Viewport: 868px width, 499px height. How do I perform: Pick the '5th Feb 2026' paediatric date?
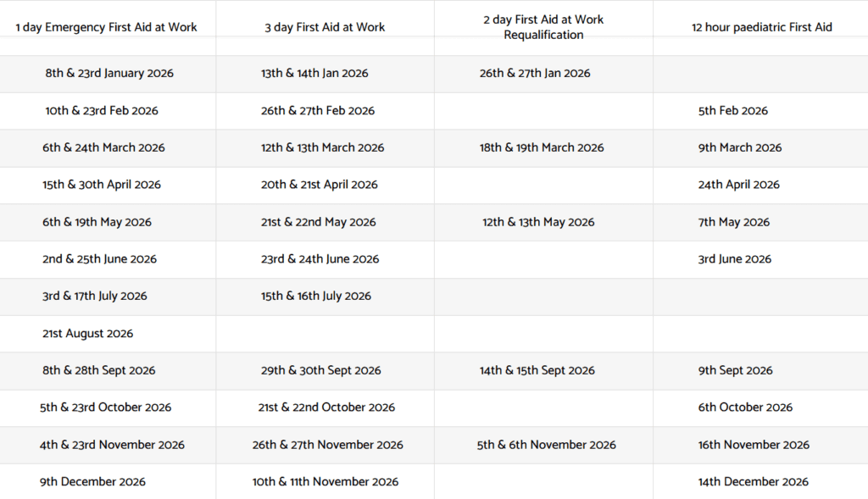(x=733, y=111)
